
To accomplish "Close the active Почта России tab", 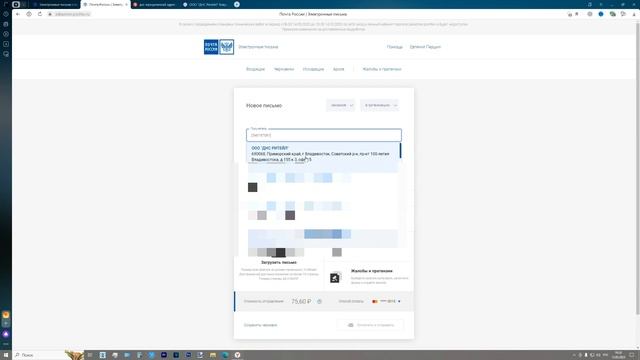I will tap(126, 4).
